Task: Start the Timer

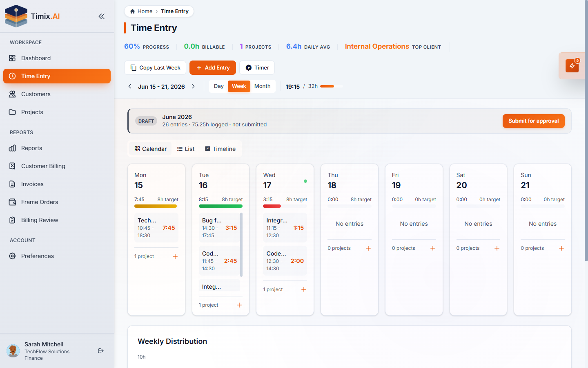Action: click(x=257, y=68)
